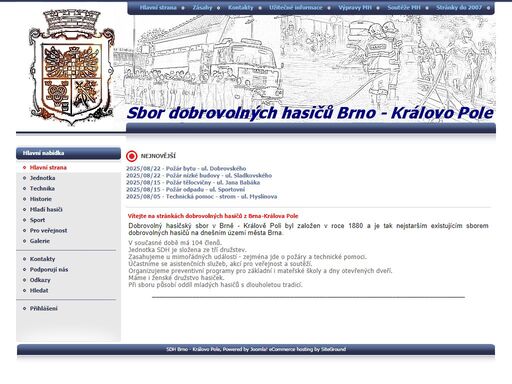This screenshot has width=512, height=384.
Task: Select Užitečné informace top menu item
Action: pyautogui.click(x=296, y=7)
